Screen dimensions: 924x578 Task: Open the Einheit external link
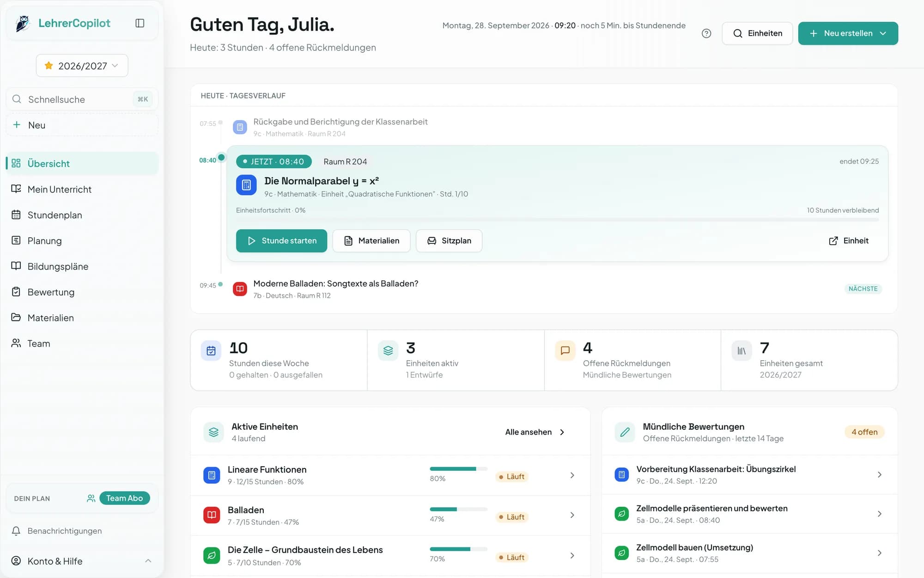(x=849, y=241)
